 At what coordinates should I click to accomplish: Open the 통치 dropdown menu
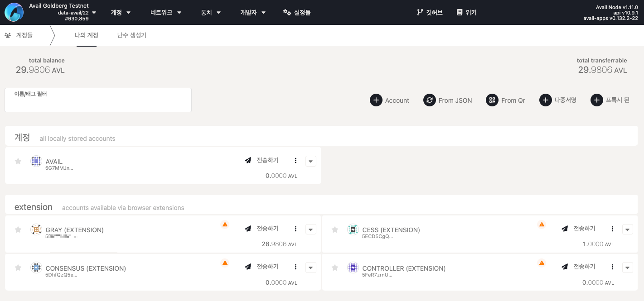(x=211, y=13)
